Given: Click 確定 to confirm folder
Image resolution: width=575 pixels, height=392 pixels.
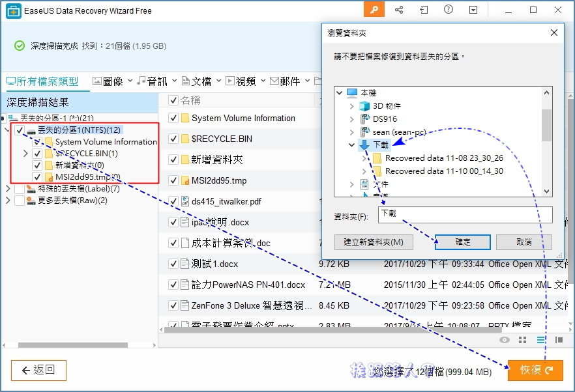Looking at the screenshot, I should [463, 242].
